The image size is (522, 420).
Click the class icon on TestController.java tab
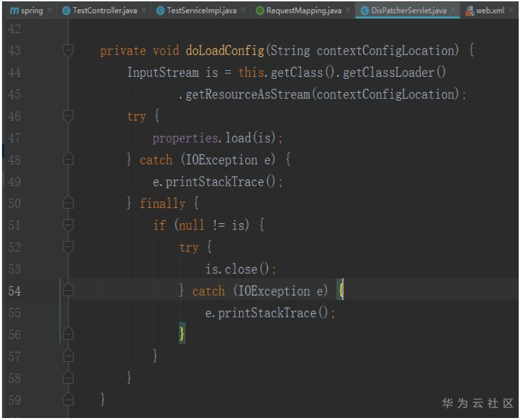click(66, 11)
